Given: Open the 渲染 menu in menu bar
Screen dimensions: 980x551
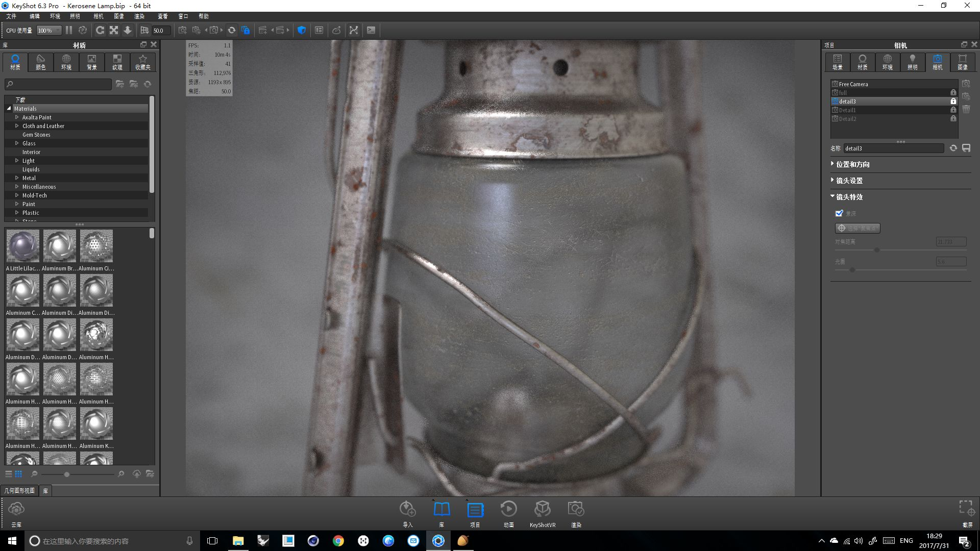Looking at the screenshot, I should (x=139, y=16).
